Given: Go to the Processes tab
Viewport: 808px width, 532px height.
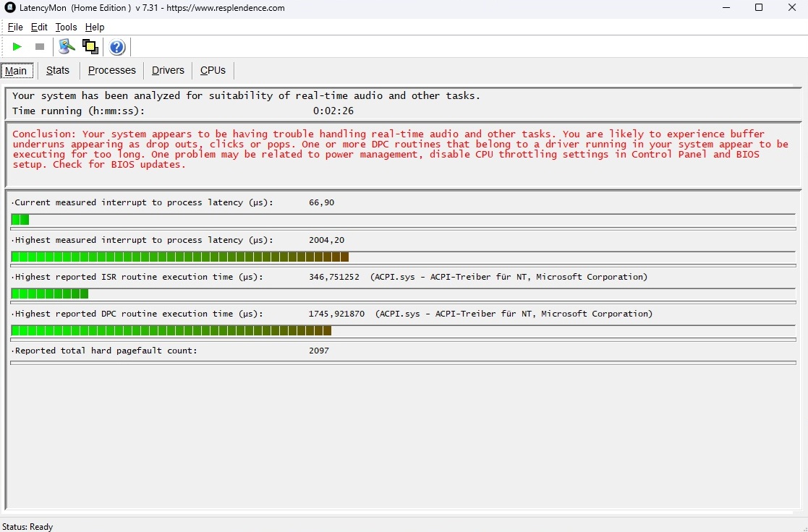Looking at the screenshot, I should click(x=112, y=70).
